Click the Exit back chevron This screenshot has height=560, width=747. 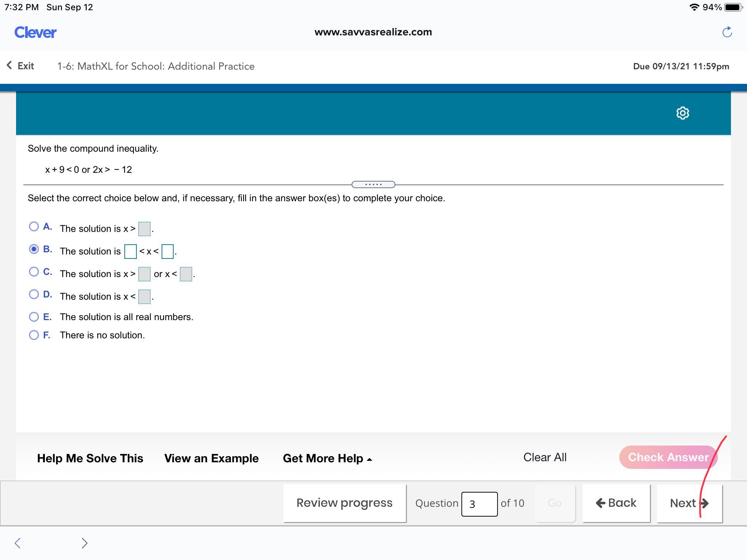click(10, 66)
